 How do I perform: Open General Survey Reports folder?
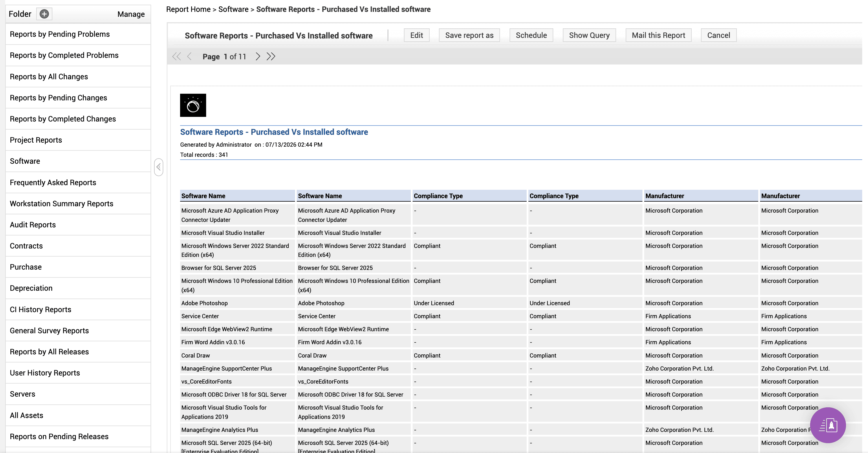(78, 331)
